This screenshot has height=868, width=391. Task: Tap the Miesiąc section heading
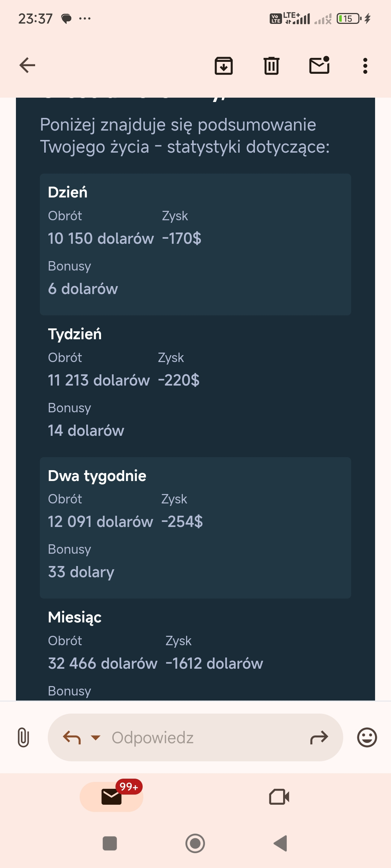(75, 617)
